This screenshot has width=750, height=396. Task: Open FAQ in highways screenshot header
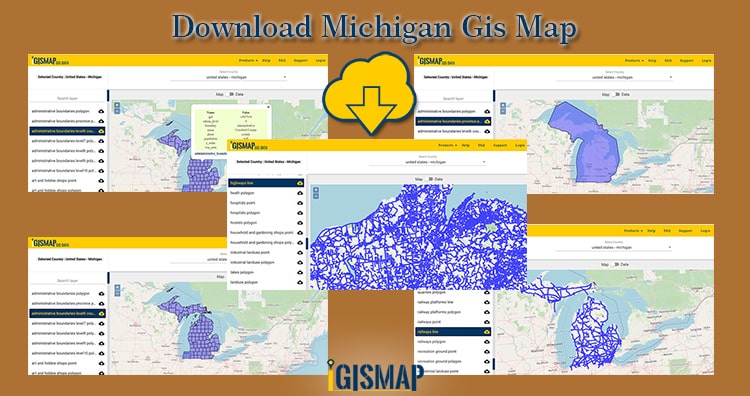pos(481,145)
